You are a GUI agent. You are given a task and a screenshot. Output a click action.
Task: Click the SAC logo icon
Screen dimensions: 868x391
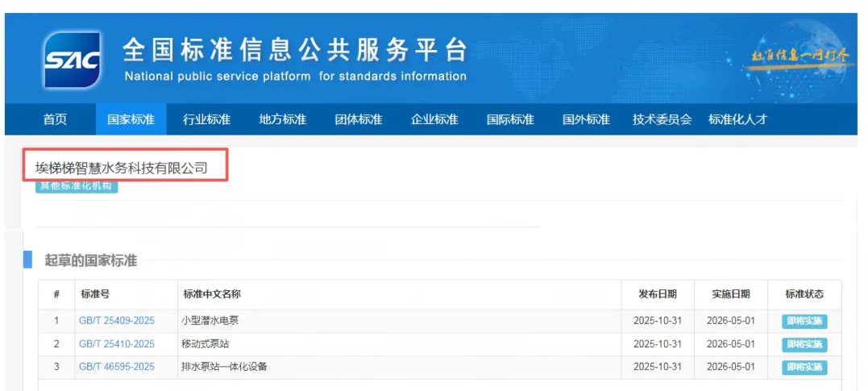point(73,60)
